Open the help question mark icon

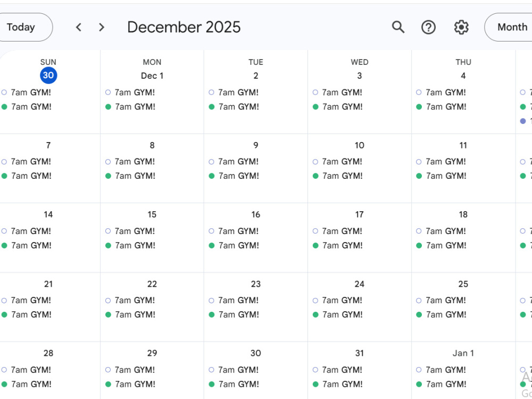click(428, 27)
